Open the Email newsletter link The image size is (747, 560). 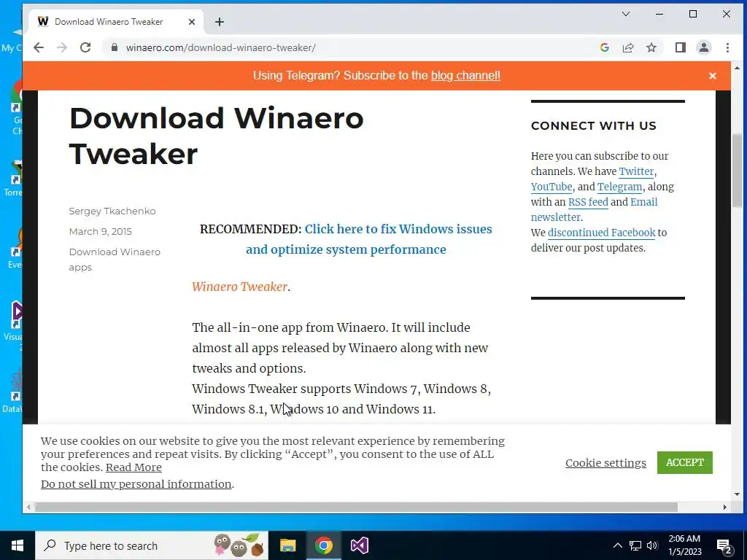[x=643, y=202]
